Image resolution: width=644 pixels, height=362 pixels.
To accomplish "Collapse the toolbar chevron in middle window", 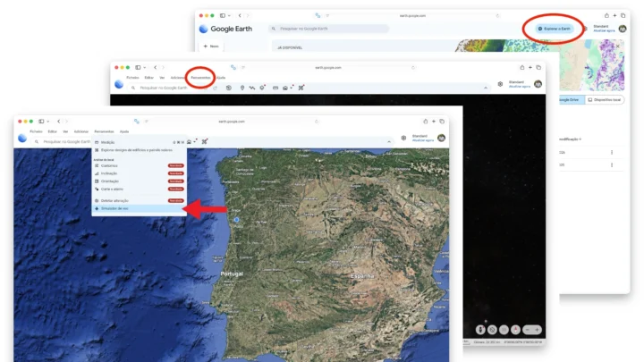I will [486, 88].
